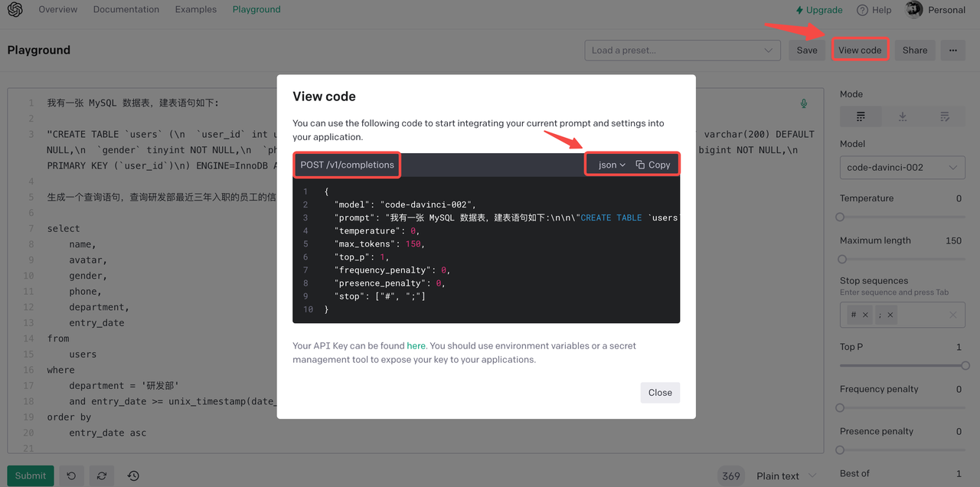Image resolution: width=980 pixels, height=487 pixels.
Task: Click the 'department = 研发部' editor line
Action: (124, 385)
